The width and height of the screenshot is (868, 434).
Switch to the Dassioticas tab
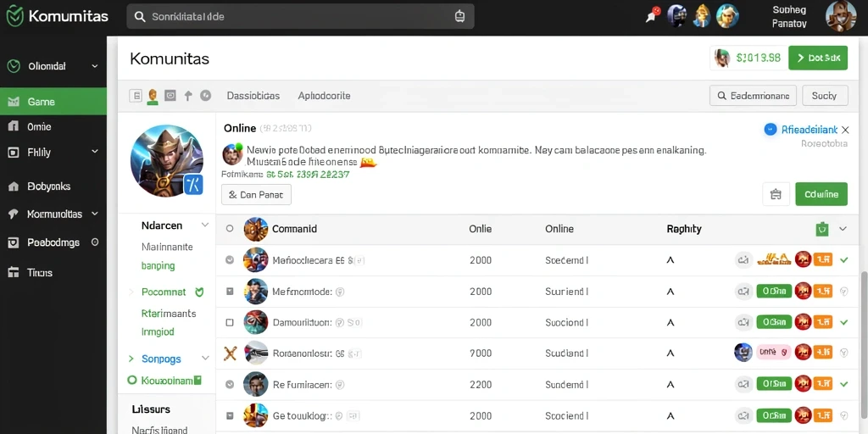pyautogui.click(x=253, y=96)
